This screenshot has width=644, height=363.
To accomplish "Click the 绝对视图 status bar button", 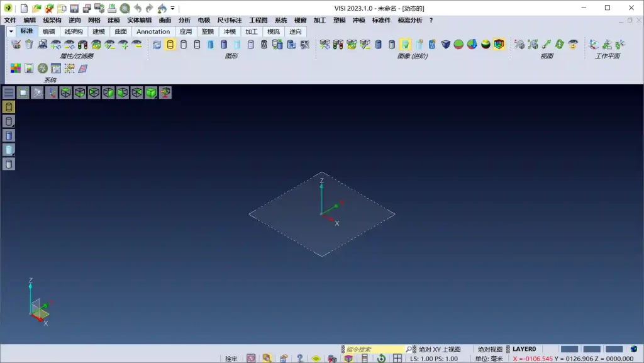I will pos(490,349).
